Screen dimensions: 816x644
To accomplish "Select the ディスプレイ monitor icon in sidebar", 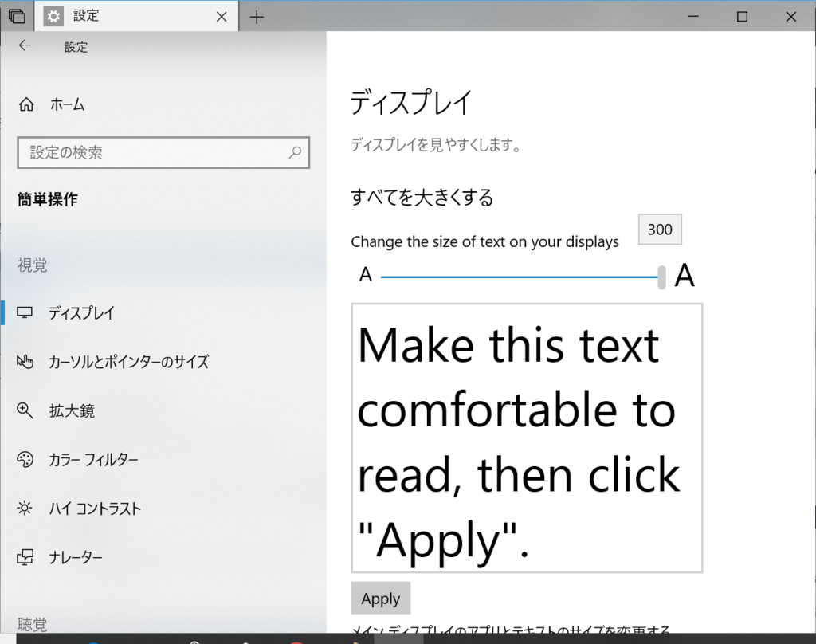I will coord(25,312).
